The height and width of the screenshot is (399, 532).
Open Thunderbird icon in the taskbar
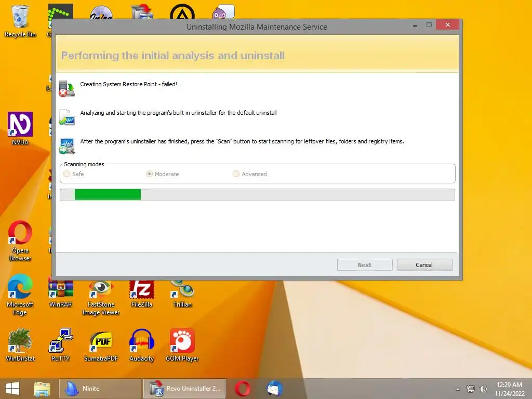coord(274,389)
